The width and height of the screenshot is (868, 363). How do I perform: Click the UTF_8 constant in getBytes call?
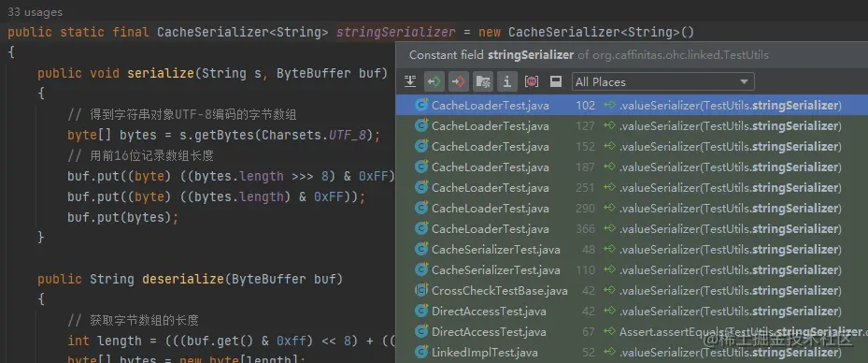point(348,136)
